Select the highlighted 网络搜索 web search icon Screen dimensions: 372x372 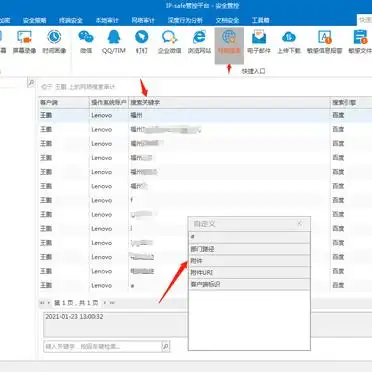(229, 45)
